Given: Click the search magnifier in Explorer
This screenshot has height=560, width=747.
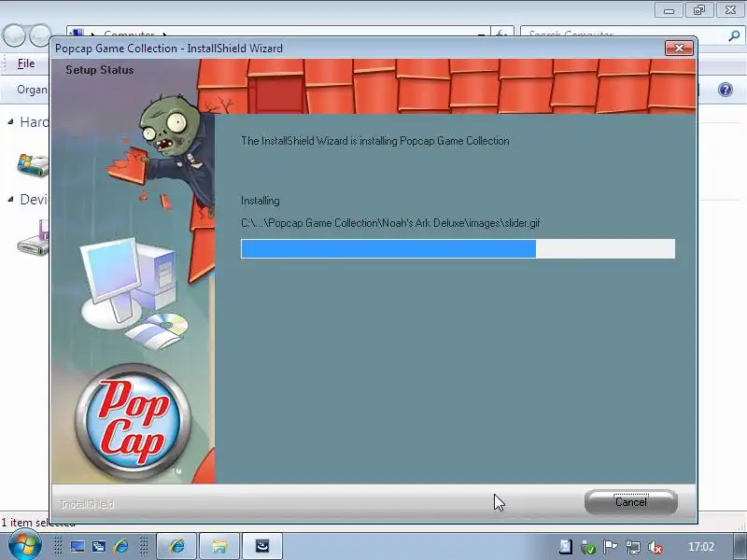Looking at the screenshot, I should coord(734,35).
